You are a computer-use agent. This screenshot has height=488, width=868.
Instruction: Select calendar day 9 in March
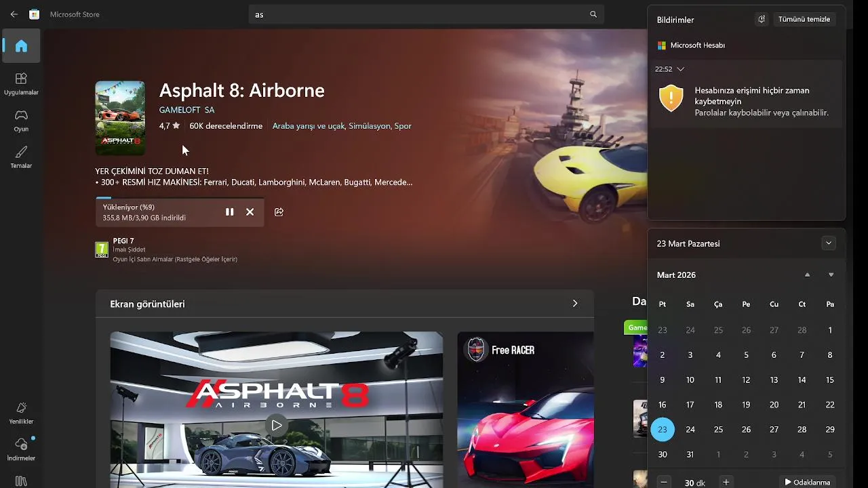coord(663,380)
